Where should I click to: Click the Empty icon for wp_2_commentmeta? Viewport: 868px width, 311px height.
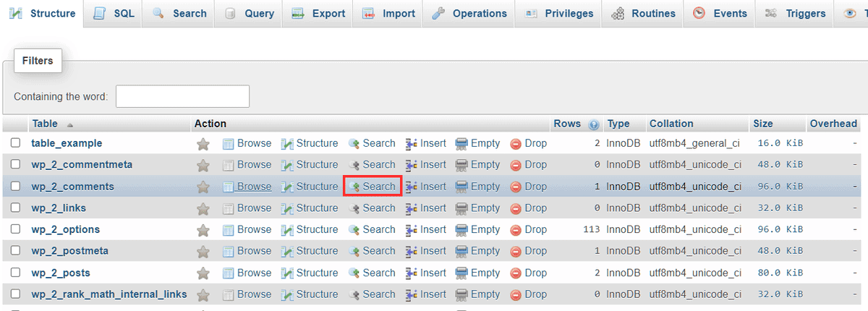461,165
